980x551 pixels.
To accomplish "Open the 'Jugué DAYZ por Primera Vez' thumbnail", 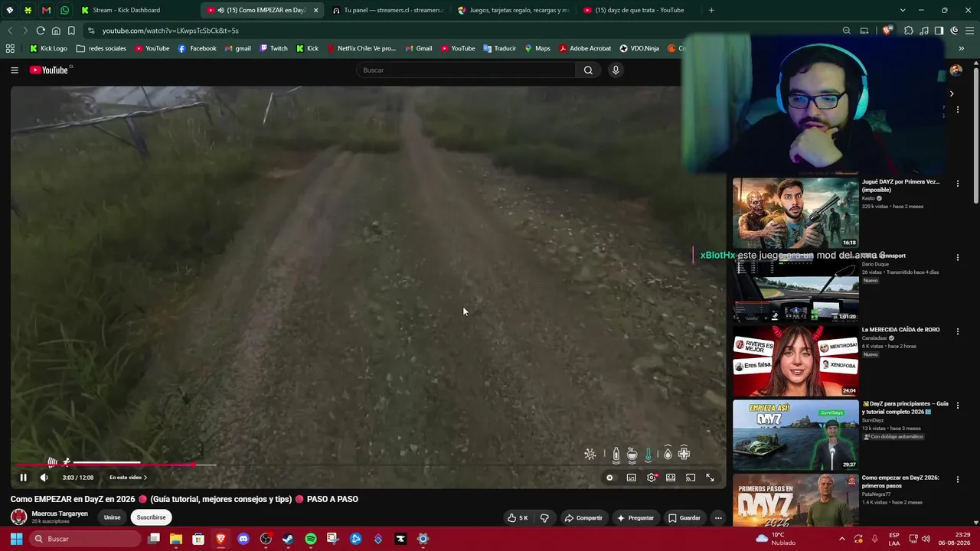I will (795, 213).
